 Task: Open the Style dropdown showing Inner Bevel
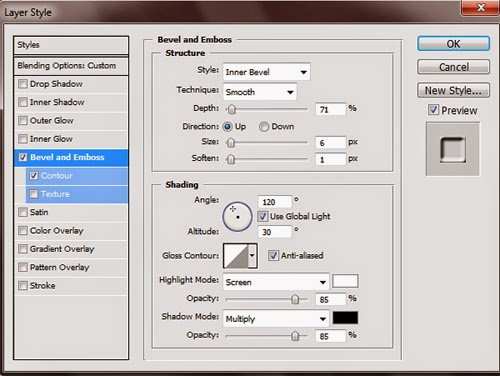coord(266,72)
